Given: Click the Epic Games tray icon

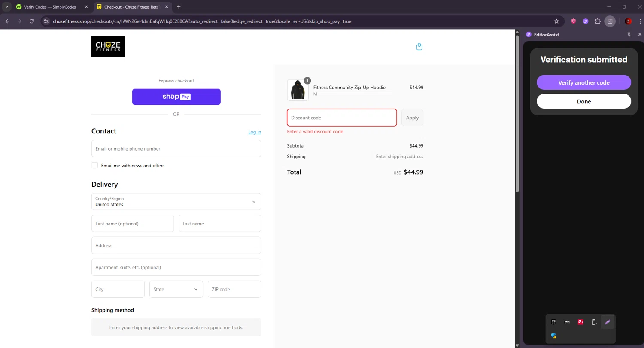Looking at the screenshot, I should [553, 322].
